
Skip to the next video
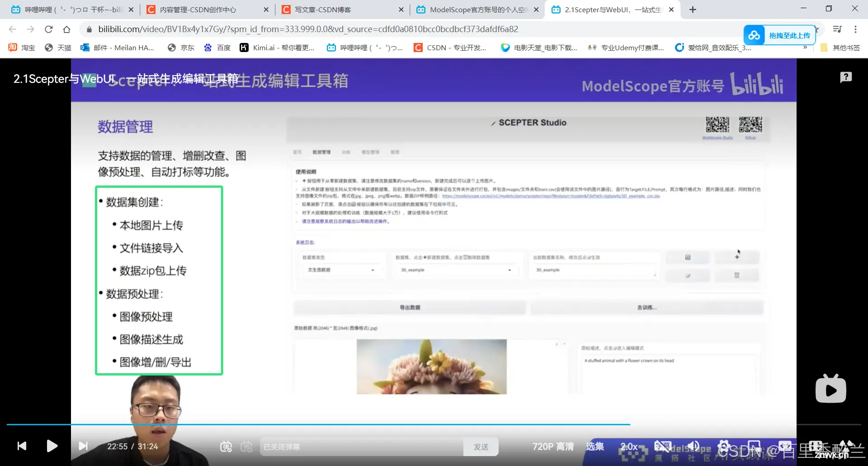tap(83, 446)
